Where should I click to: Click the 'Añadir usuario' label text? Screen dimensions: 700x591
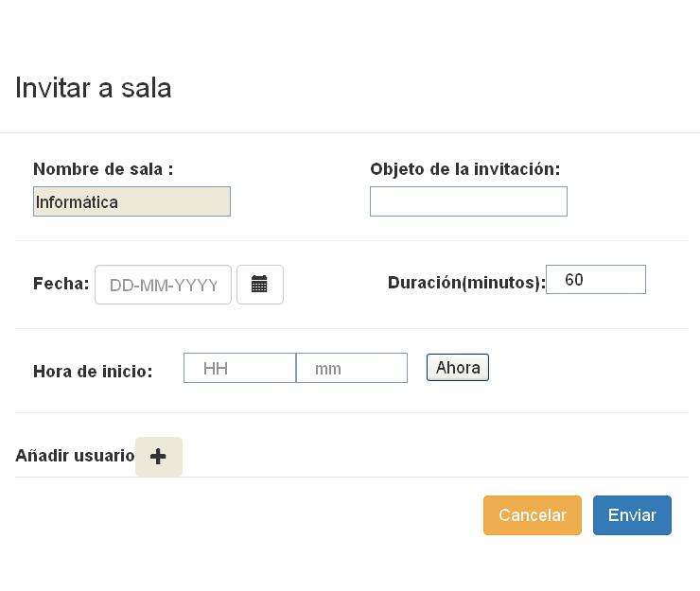point(75,455)
